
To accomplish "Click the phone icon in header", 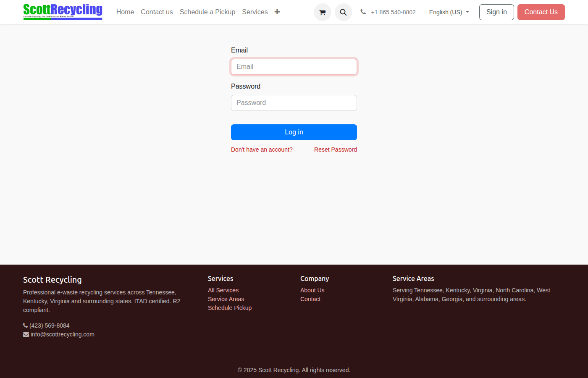I will click(x=363, y=12).
